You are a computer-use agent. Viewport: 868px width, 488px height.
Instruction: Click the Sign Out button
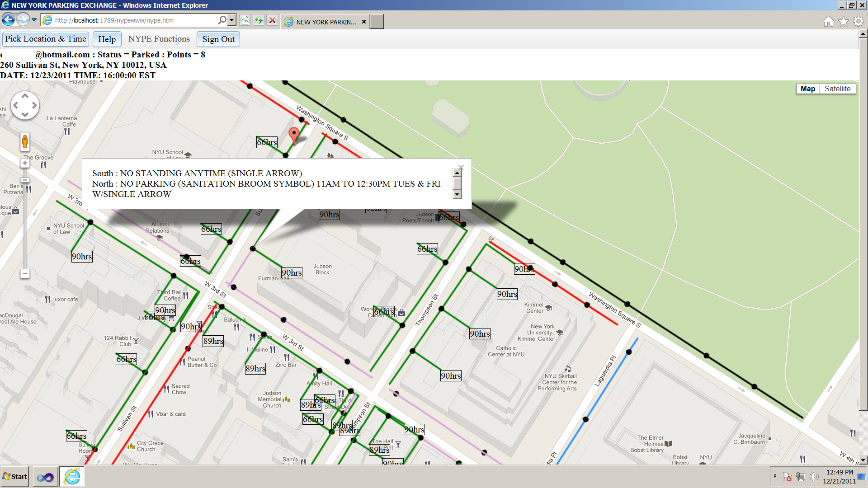218,39
